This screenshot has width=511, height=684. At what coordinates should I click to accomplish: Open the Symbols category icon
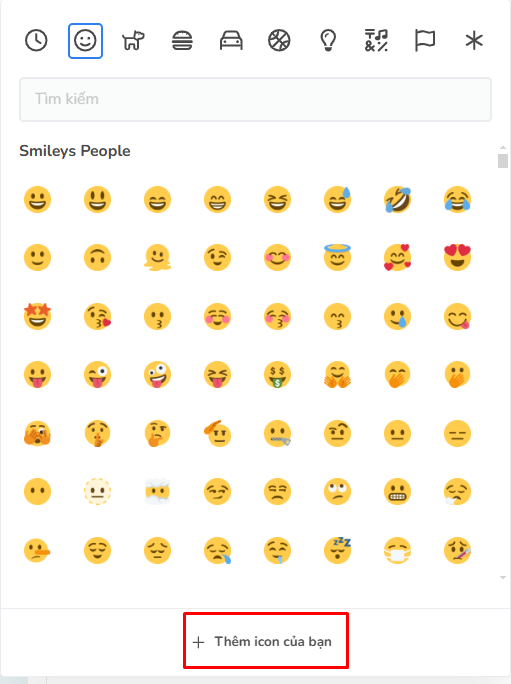pyautogui.click(x=376, y=41)
